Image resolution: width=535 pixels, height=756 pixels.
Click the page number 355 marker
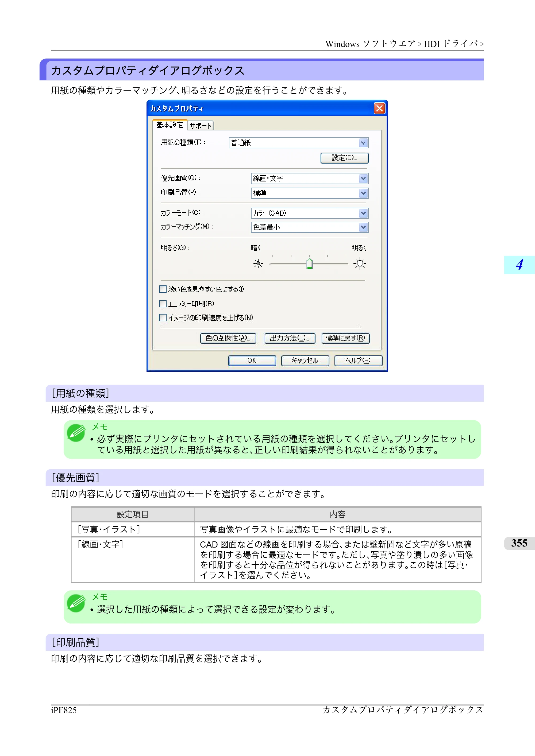coord(519,543)
